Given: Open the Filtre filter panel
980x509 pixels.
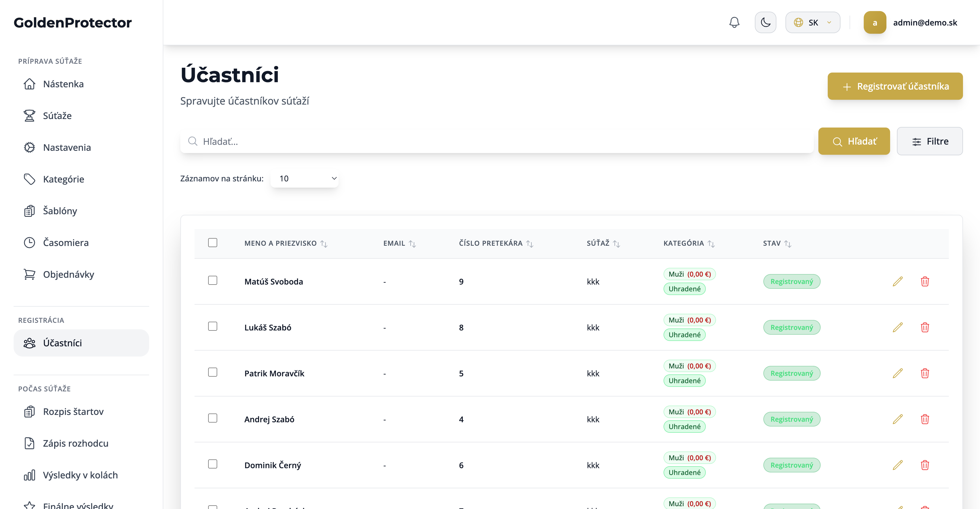Looking at the screenshot, I should 930,141.
